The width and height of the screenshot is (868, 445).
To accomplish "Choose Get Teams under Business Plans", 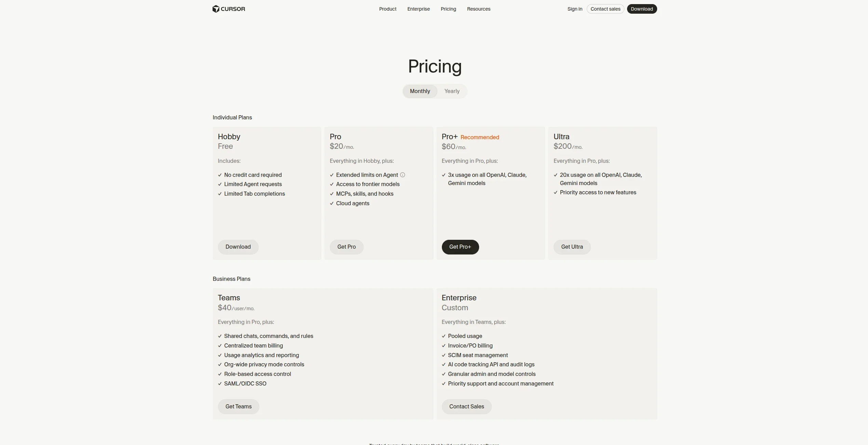I will [x=238, y=406].
